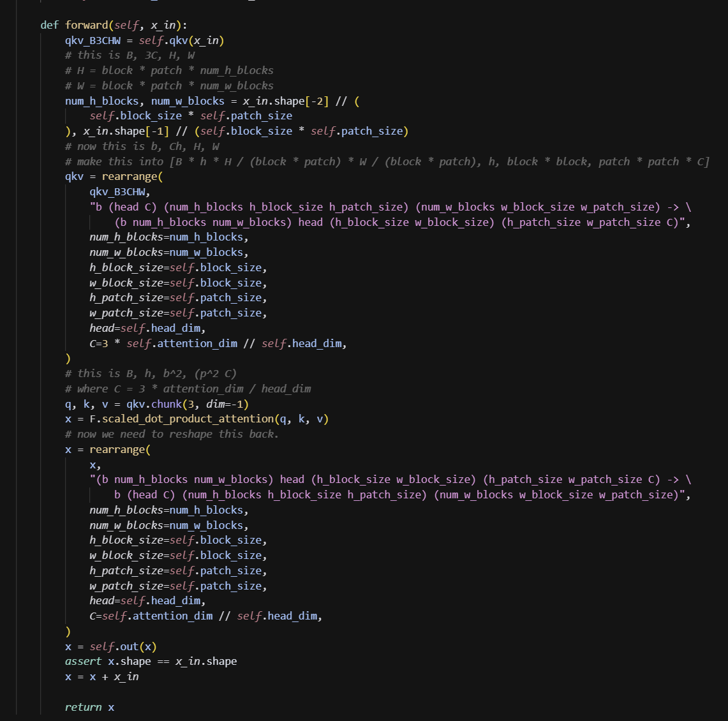728x721 pixels.
Task: Click the pattern string starting '"(b num_h_blocks num_w_blocks) head'
Action: click(x=390, y=480)
